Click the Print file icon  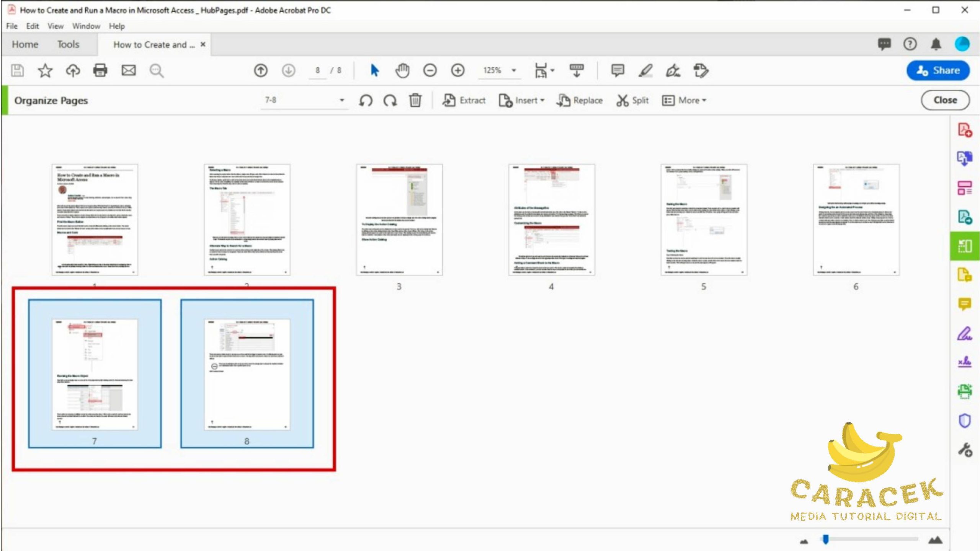pos(100,70)
